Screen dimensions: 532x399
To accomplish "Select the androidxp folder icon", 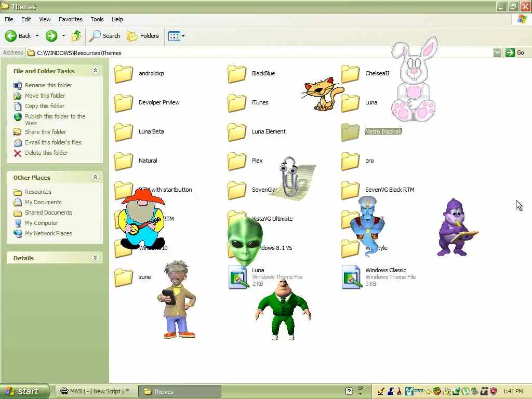I will (x=124, y=74).
